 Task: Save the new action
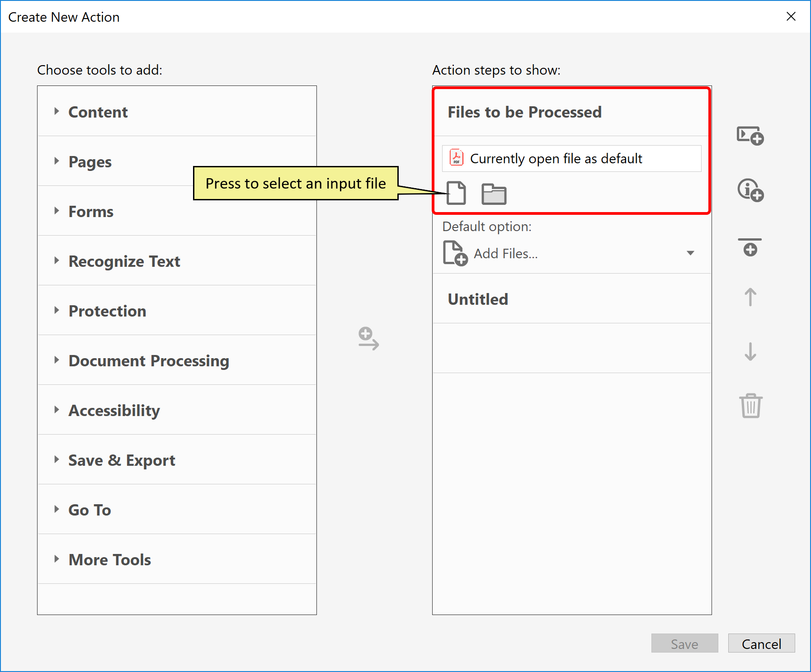click(684, 644)
